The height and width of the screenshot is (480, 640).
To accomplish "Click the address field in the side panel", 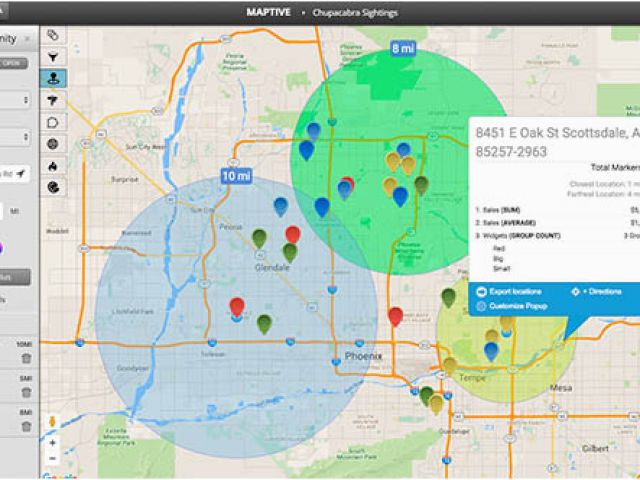I will coord(13,174).
